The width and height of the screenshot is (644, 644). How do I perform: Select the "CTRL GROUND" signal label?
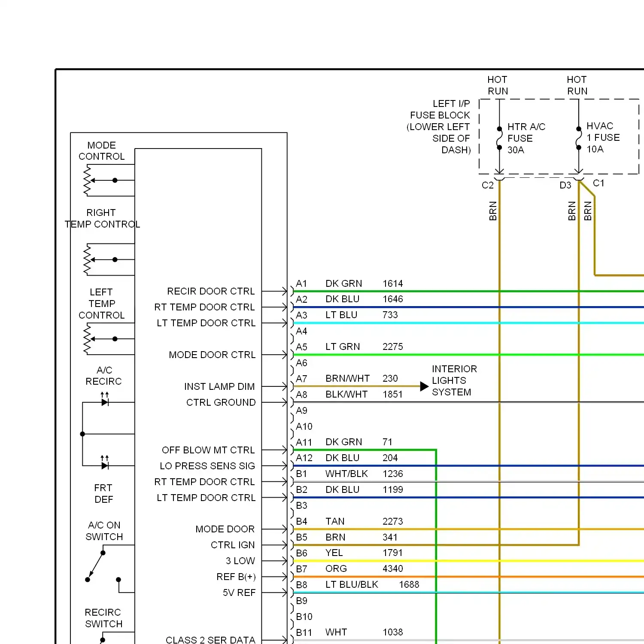[221, 402]
